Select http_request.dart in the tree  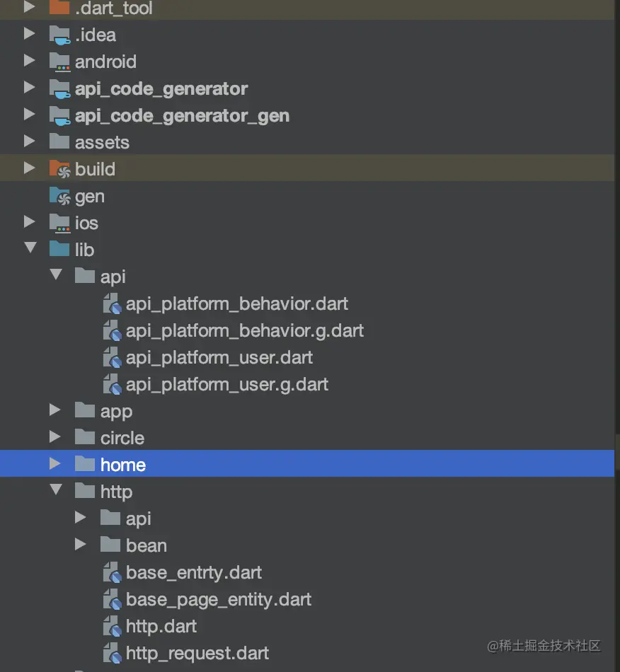(197, 654)
